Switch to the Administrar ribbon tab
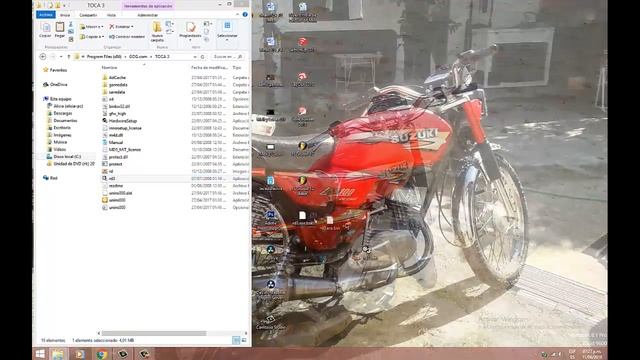Screen dimensions: 640x360 pyautogui.click(x=147, y=15)
